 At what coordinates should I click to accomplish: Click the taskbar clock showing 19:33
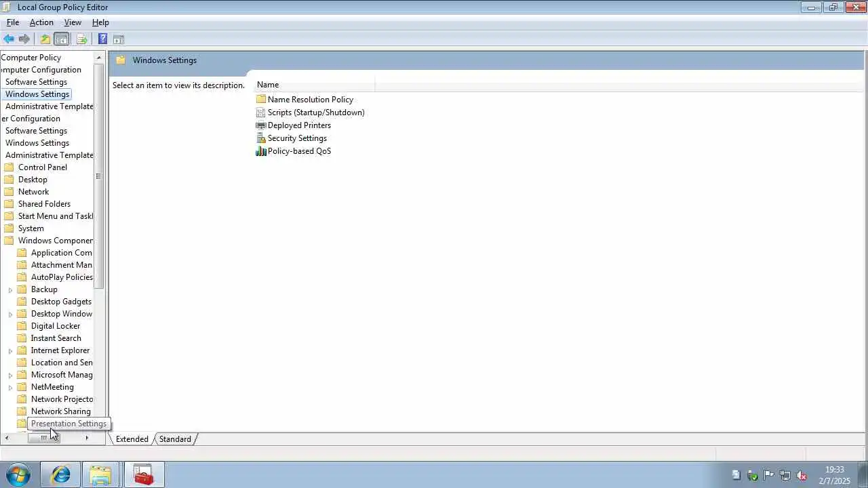point(834,475)
